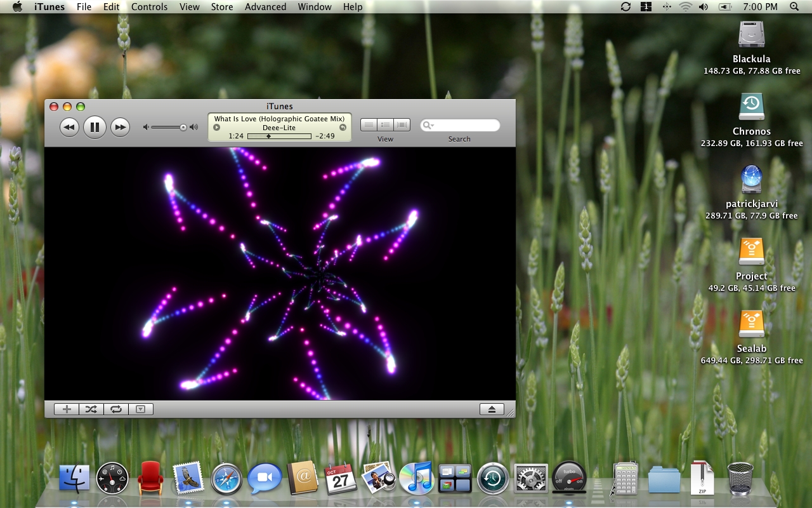Click the artist name Deee-Lite
The image size is (812, 508).
(x=279, y=128)
